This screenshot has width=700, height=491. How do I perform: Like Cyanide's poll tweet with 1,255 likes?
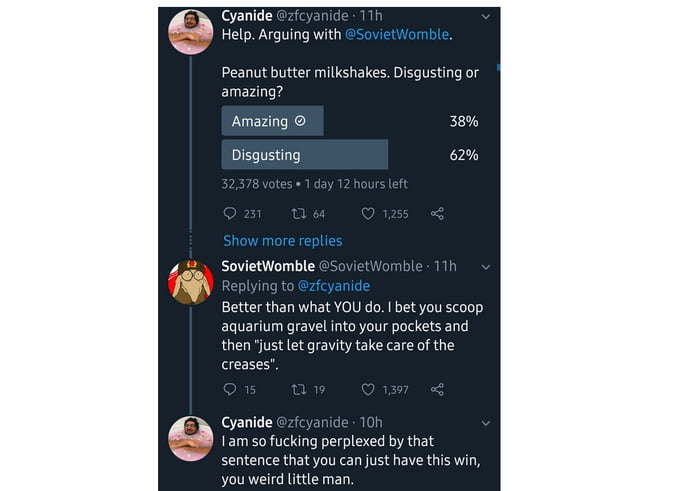[x=368, y=213]
